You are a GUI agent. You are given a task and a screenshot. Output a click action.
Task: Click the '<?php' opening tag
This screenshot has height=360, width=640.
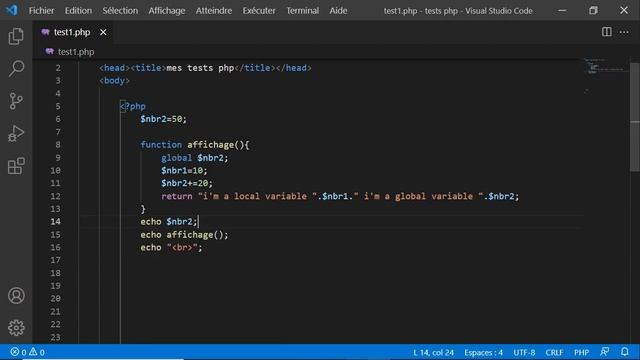(133, 107)
